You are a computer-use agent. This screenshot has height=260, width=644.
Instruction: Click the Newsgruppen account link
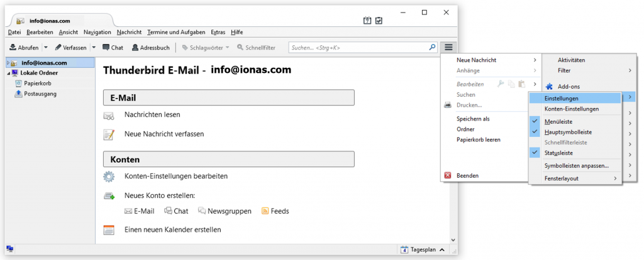(x=225, y=211)
